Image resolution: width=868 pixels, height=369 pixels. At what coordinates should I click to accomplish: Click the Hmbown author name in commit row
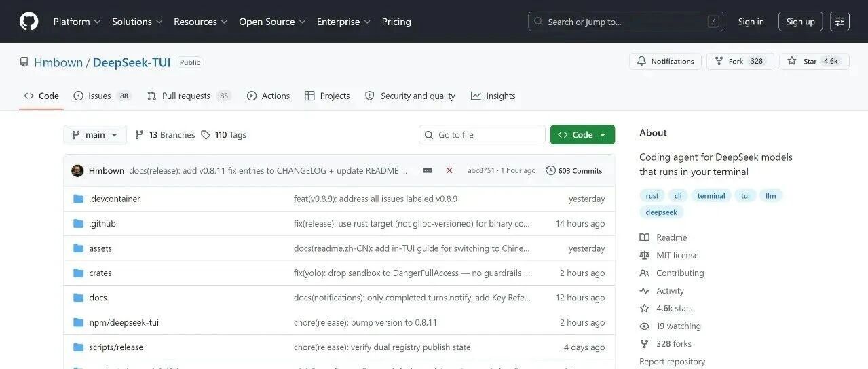pyautogui.click(x=107, y=171)
